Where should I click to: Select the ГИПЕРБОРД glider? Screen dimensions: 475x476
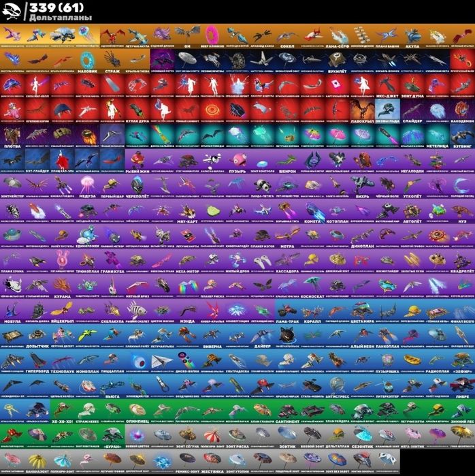pyautogui.click(x=37, y=361)
